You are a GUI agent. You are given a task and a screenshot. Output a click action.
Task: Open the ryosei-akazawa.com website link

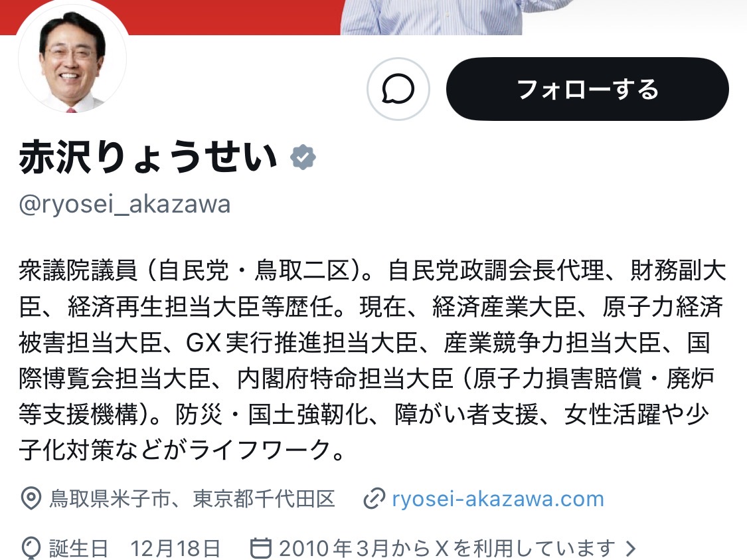click(x=498, y=499)
